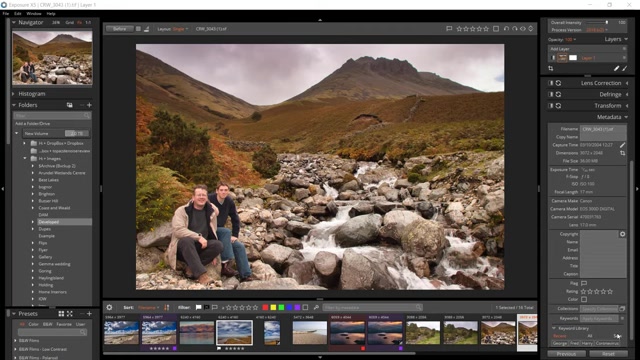This screenshot has width=640, height=360.
Task: Filter by rejected (black flag) icon
Action: (207, 307)
